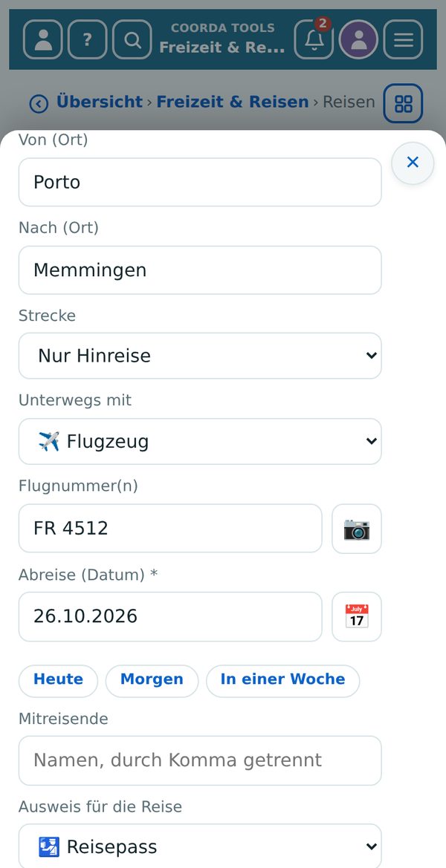The height and width of the screenshot is (868, 446).
Task: Go back using the circled arrow icon
Action: pos(38,103)
